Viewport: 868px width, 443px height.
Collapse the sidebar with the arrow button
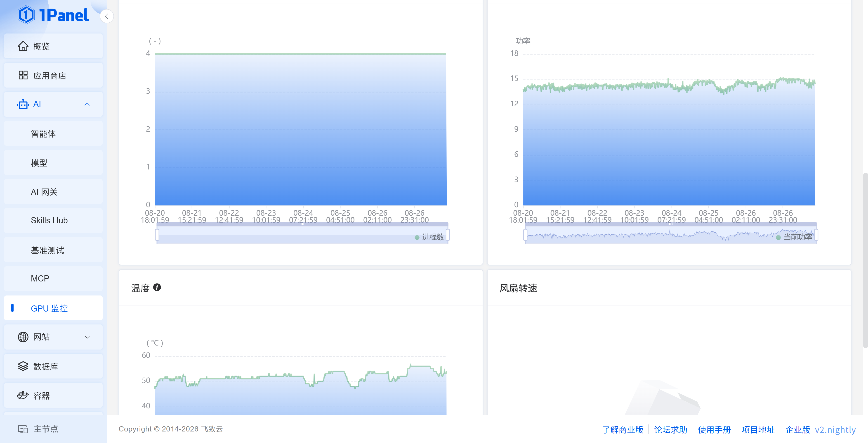pos(106,16)
